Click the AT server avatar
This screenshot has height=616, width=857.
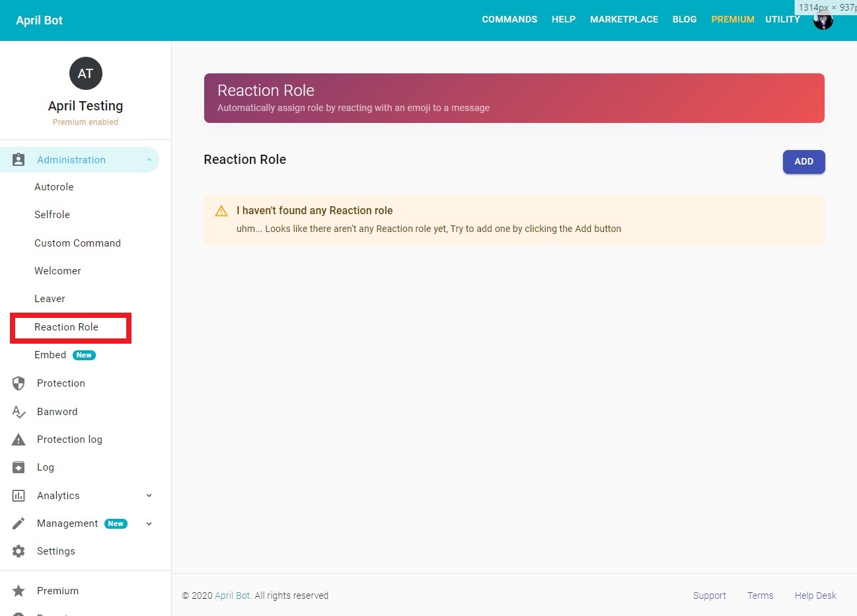[x=86, y=73]
